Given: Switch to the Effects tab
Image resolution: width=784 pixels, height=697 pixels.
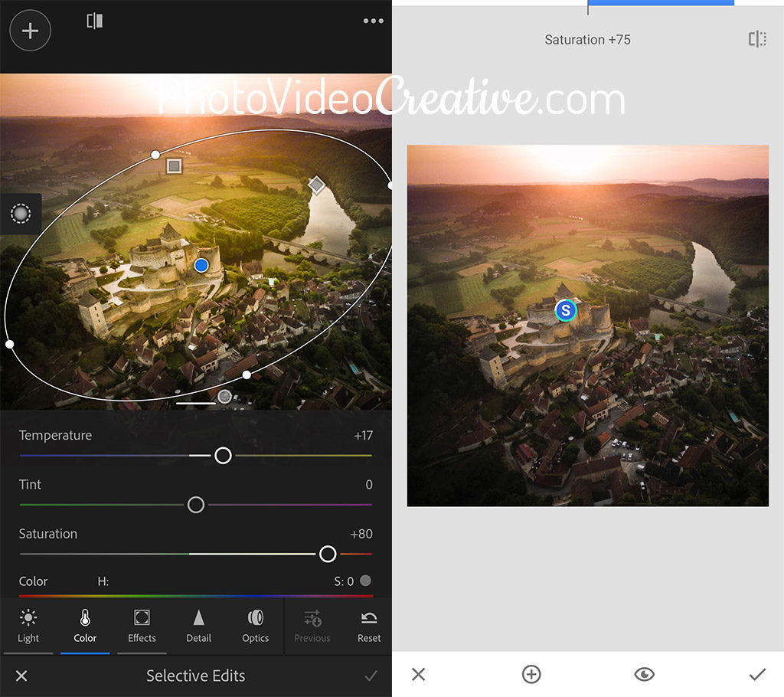Looking at the screenshot, I should click(x=142, y=626).
